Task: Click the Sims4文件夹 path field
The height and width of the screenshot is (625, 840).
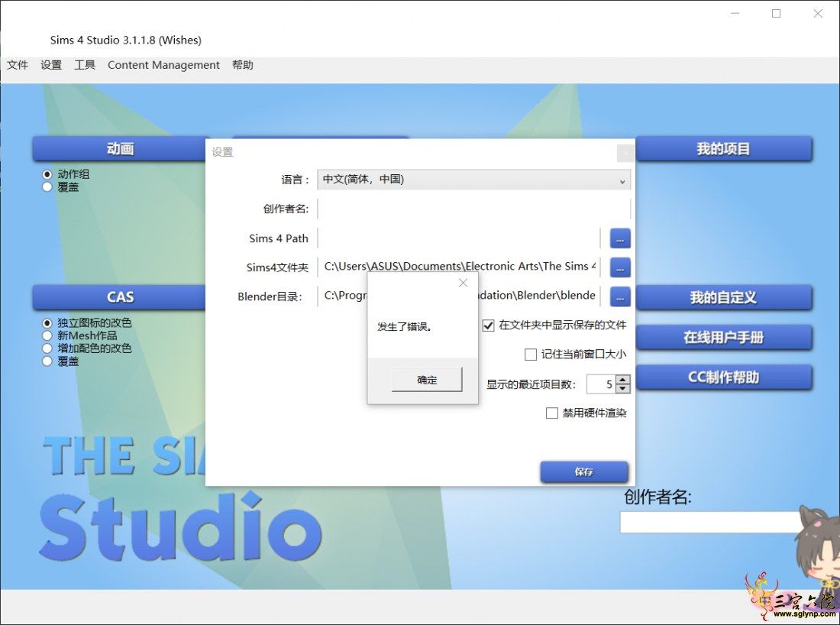Action: pyautogui.click(x=459, y=267)
